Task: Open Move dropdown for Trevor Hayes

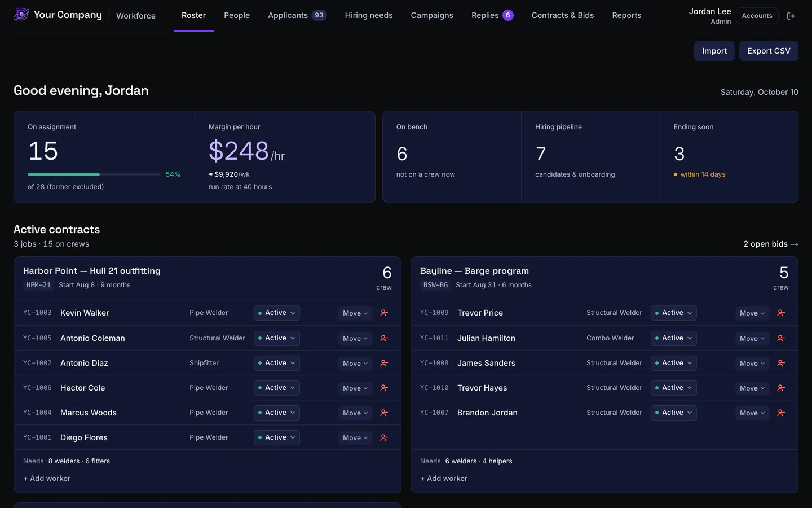Action: tap(752, 388)
